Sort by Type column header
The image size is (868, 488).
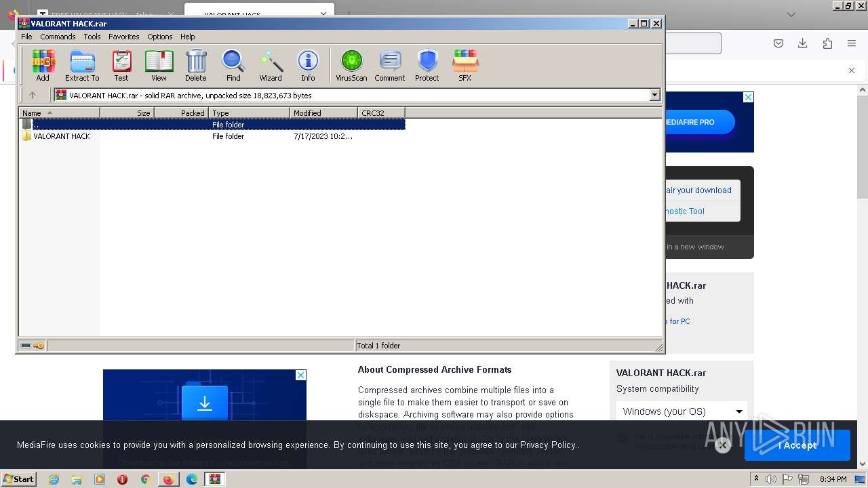click(249, 113)
